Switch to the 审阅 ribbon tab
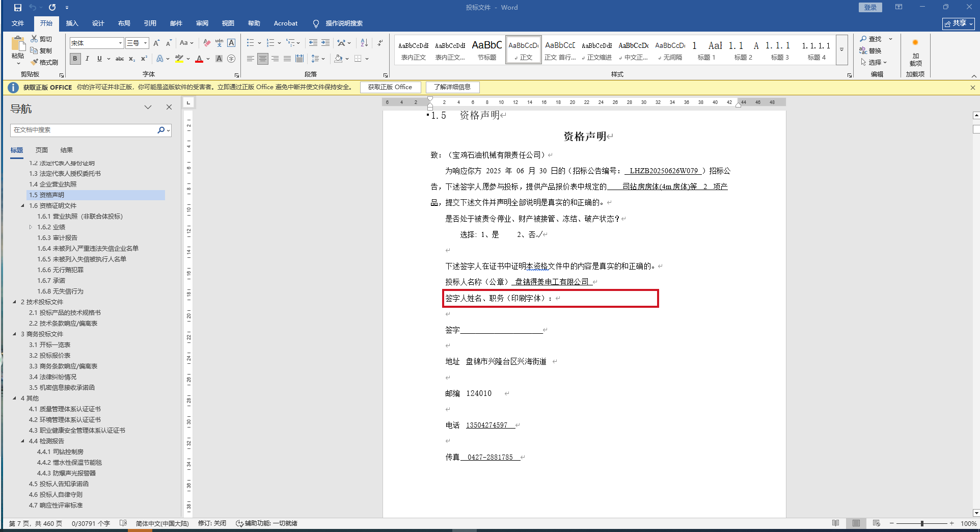 tap(202, 23)
